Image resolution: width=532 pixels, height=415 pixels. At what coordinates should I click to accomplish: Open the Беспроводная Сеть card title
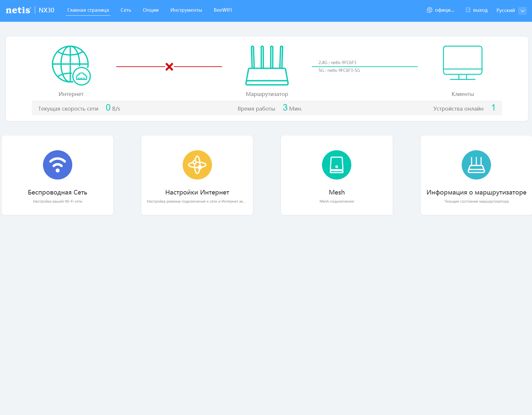(58, 192)
